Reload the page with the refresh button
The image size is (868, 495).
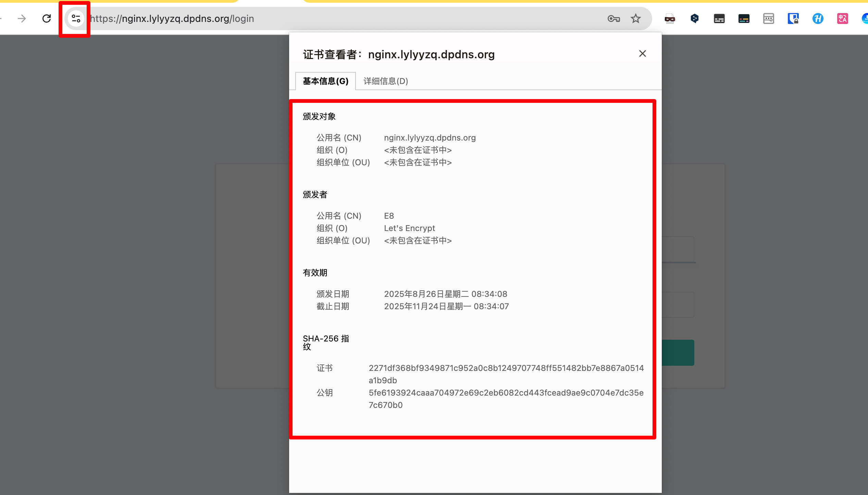47,19
